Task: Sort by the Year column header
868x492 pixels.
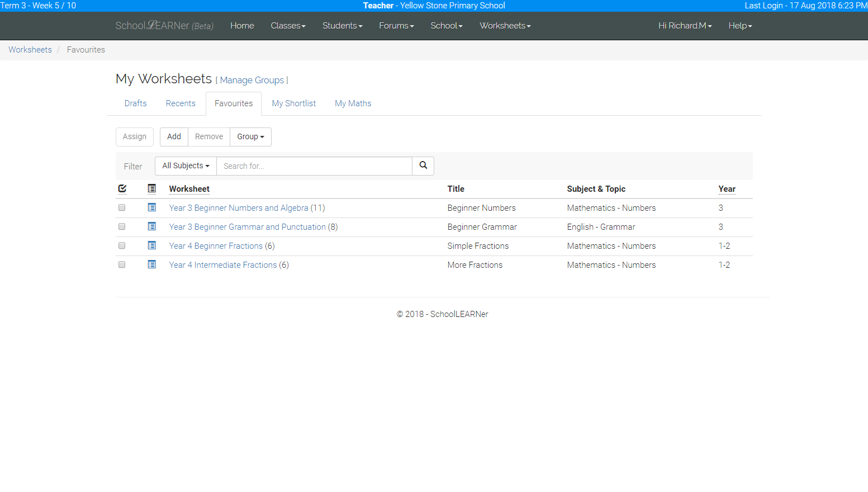Action: click(727, 189)
